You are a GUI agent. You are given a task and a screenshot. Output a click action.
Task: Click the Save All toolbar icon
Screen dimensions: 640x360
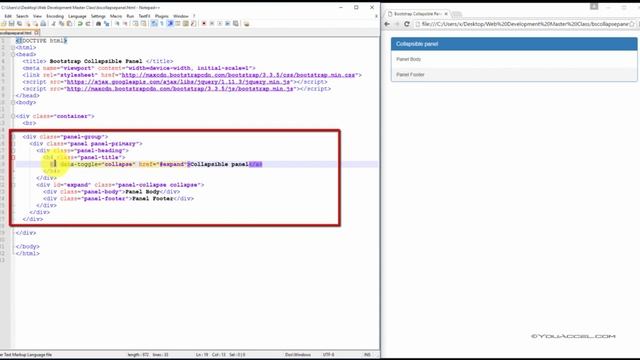(19, 24)
